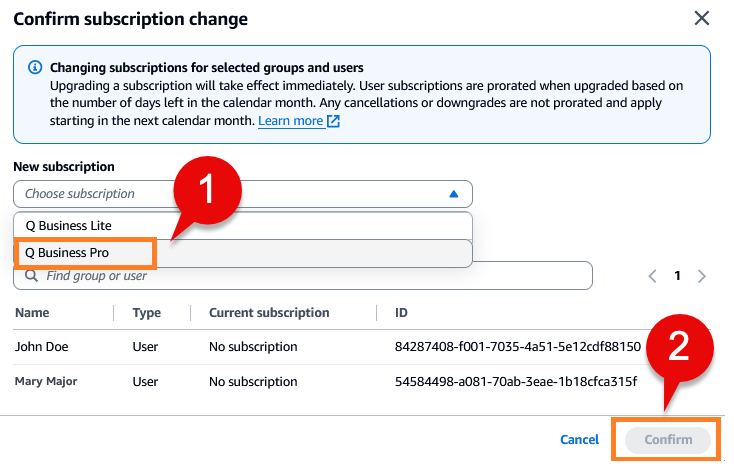Click the search magnifier icon
This screenshot has width=734, height=474.
point(32,276)
